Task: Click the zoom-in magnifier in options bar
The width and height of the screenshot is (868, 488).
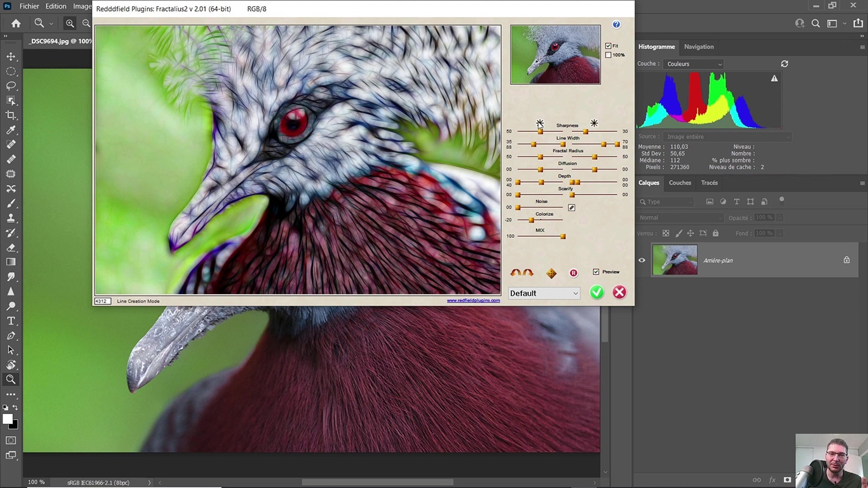Action: [70, 23]
